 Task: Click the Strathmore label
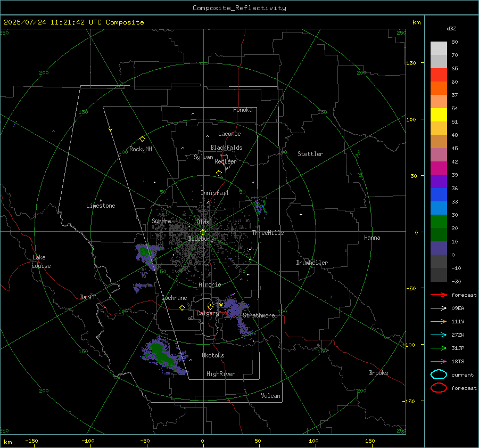click(x=259, y=315)
